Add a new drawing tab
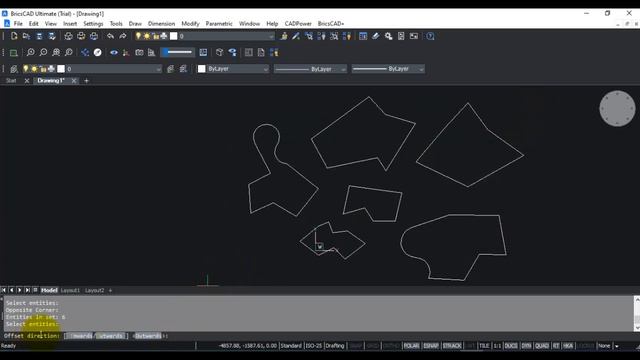 [86, 81]
